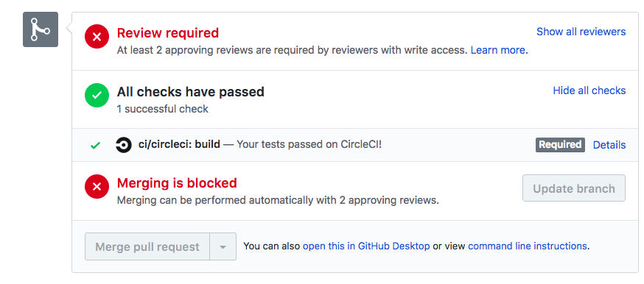644x284 pixels.
Task: Select the Review required heading
Action: [x=168, y=33]
